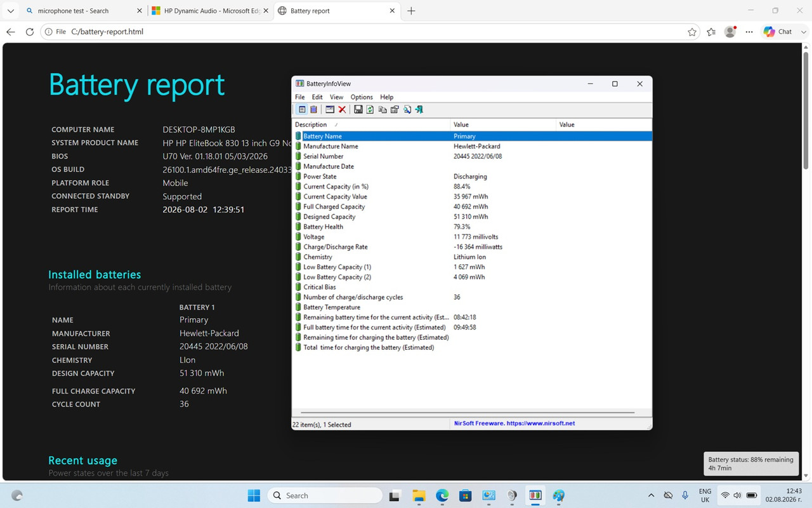
Task: Switch to the HP Dynamic Audio tab
Action: (210, 11)
